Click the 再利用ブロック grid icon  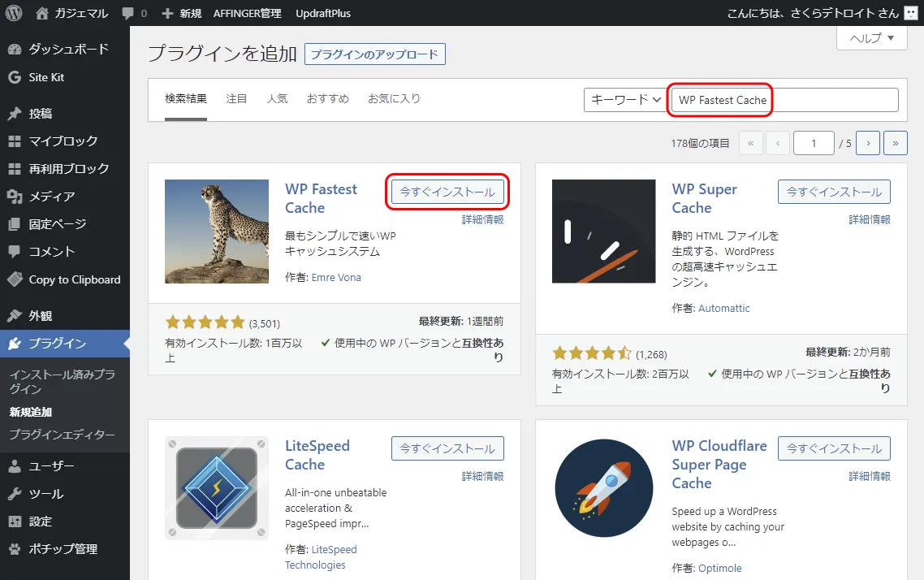[15, 169]
